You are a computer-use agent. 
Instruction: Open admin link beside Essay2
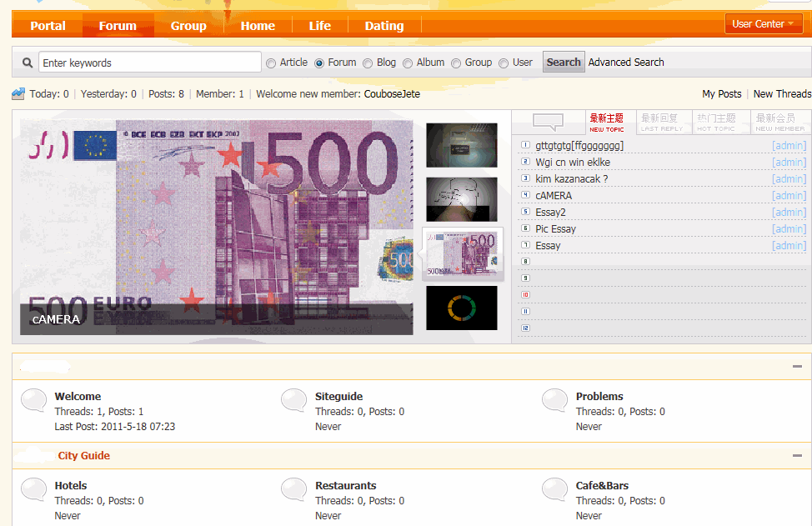(789, 213)
